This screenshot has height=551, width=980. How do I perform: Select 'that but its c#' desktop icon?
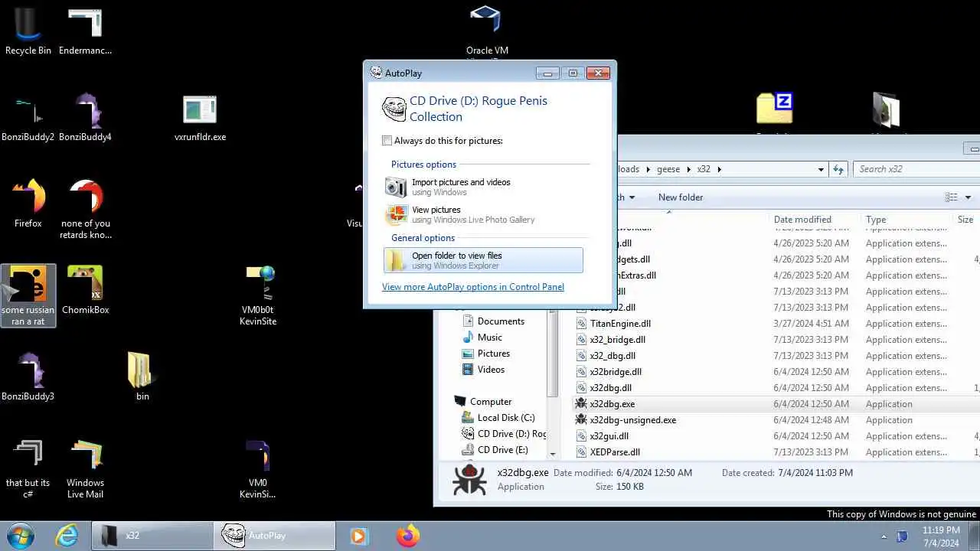coord(28,468)
